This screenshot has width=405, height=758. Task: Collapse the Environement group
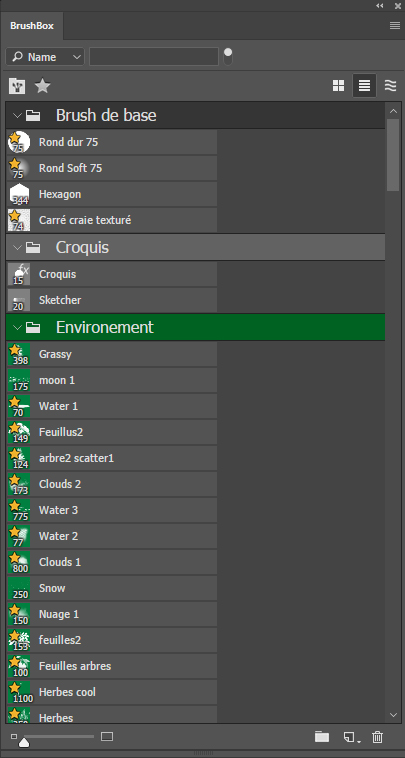point(17,328)
